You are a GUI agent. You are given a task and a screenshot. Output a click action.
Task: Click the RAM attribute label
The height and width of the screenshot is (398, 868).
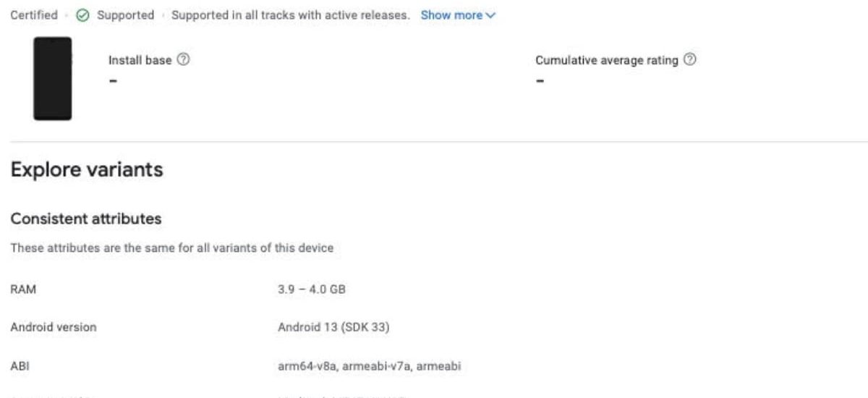pos(23,289)
